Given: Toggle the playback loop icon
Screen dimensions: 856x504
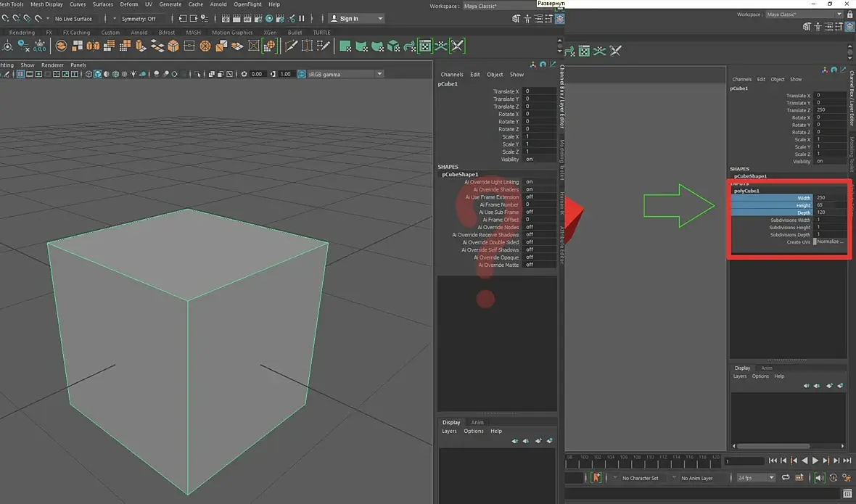Looking at the screenshot, I should 785,478.
